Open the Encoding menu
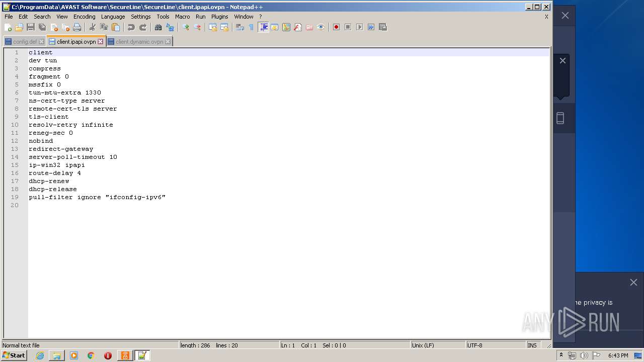The image size is (644, 362). point(84,17)
